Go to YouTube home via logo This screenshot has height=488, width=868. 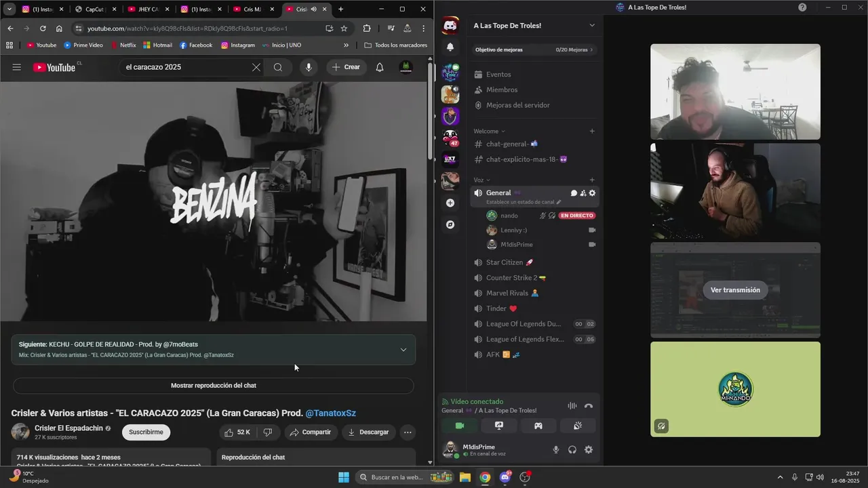pos(54,67)
